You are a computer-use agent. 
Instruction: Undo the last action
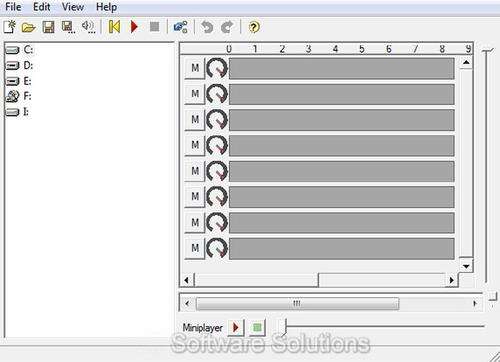[x=207, y=27]
